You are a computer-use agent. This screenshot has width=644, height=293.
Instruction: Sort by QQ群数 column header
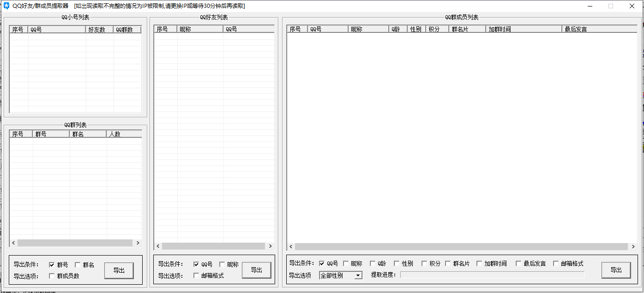click(127, 30)
